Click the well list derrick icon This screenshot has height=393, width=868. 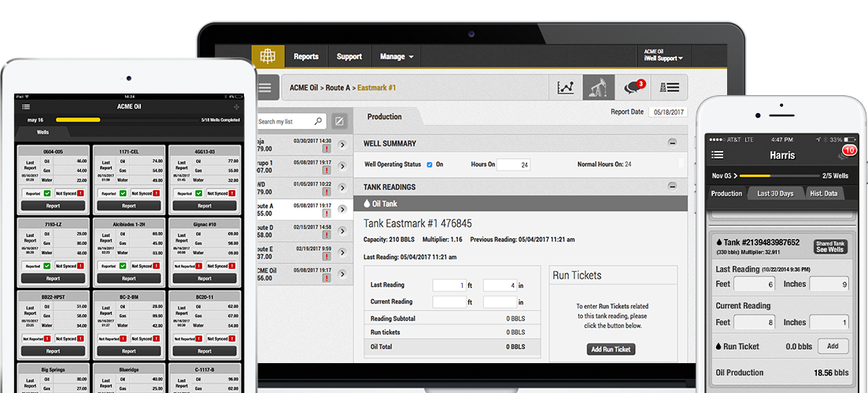tap(670, 87)
